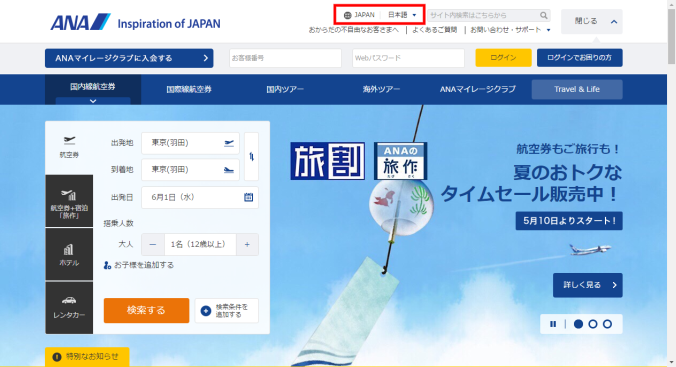Select the third slideshow dot
Image resolution: width=676 pixels, height=367 pixels.
607,324
